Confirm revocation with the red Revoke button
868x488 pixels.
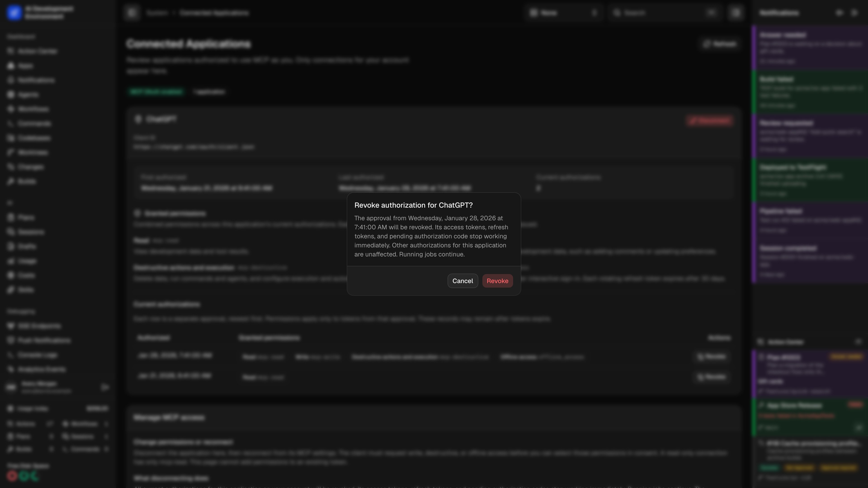click(x=497, y=281)
